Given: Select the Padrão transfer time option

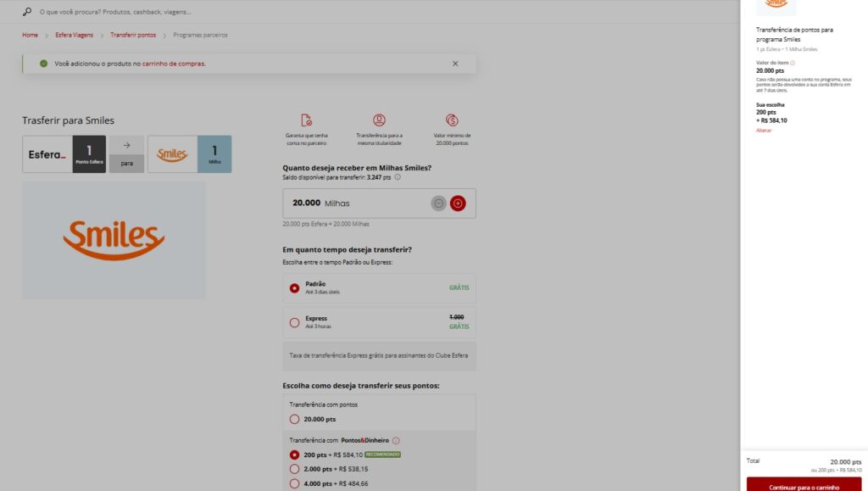Looking at the screenshot, I should pyautogui.click(x=295, y=287).
